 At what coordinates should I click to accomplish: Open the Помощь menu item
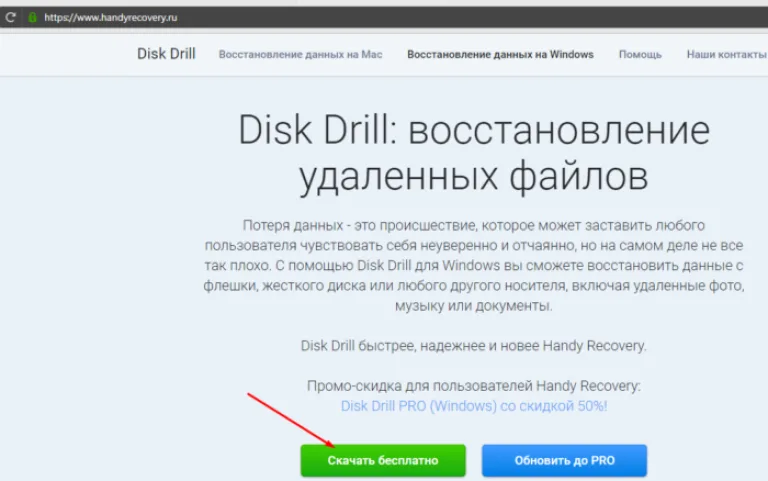640,54
